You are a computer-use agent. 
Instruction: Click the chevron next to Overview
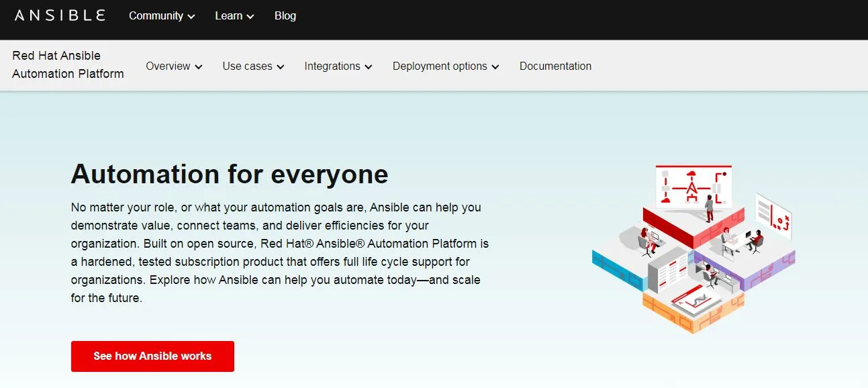click(198, 67)
